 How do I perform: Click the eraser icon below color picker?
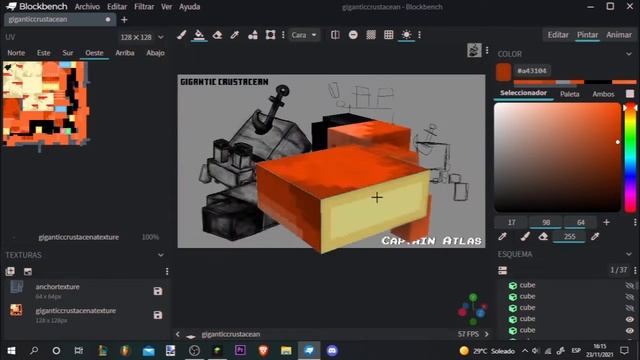click(x=543, y=236)
